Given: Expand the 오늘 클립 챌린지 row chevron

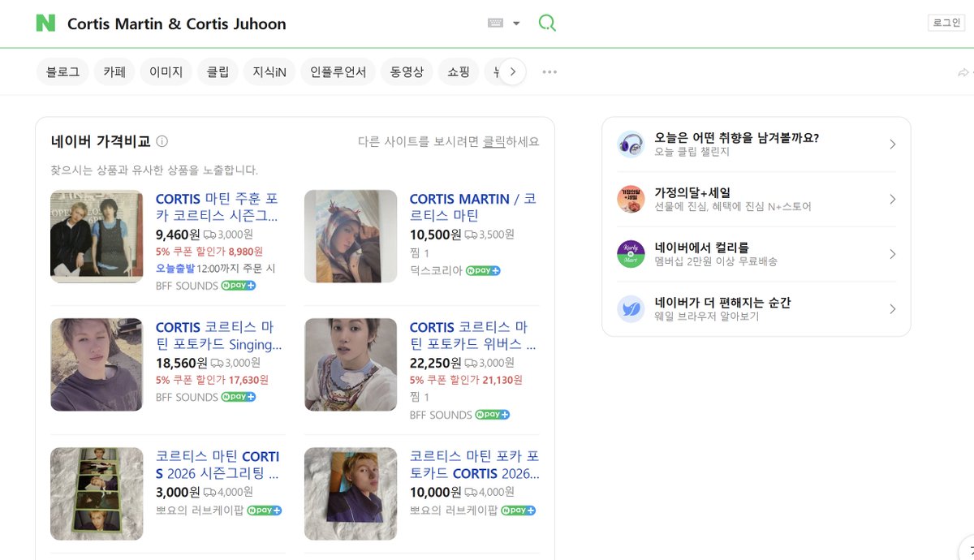Looking at the screenshot, I should tap(892, 144).
